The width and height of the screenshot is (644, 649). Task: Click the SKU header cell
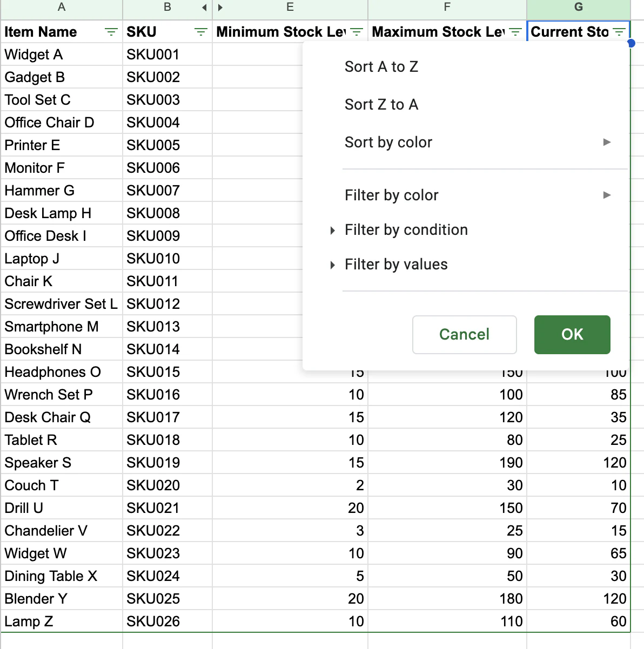[167, 32]
